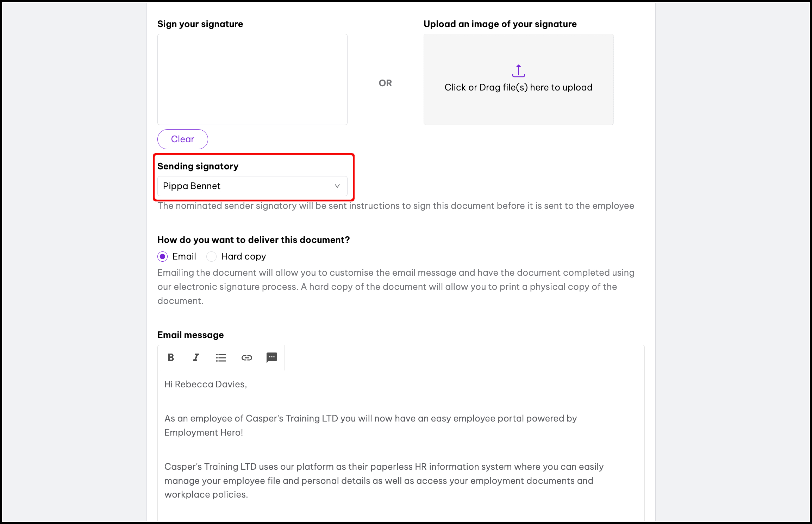The image size is (812, 524).
Task: Click inside the signature drawing box
Action: pos(252,79)
